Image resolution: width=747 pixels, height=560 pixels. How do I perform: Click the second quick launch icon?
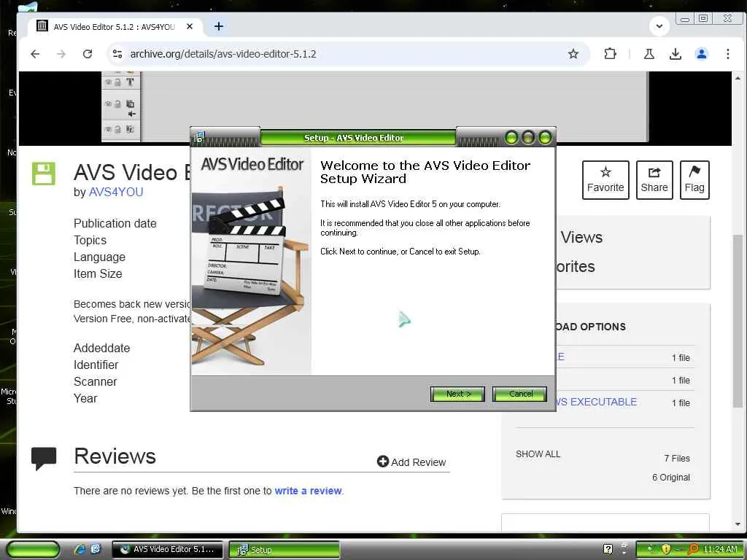96,549
